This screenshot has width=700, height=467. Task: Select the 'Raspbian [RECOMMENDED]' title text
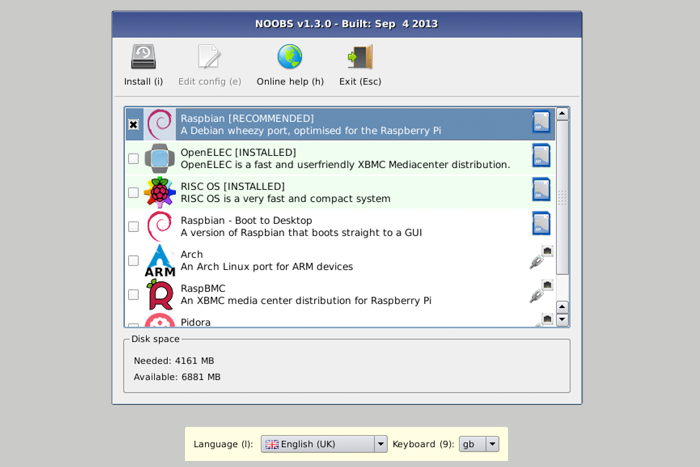click(x=247, y=118)
